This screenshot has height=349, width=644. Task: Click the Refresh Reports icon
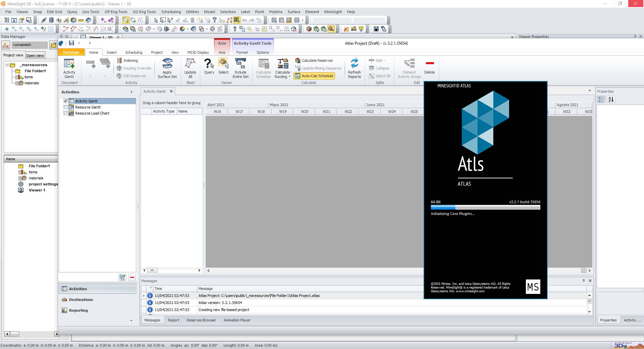point(354,63)
